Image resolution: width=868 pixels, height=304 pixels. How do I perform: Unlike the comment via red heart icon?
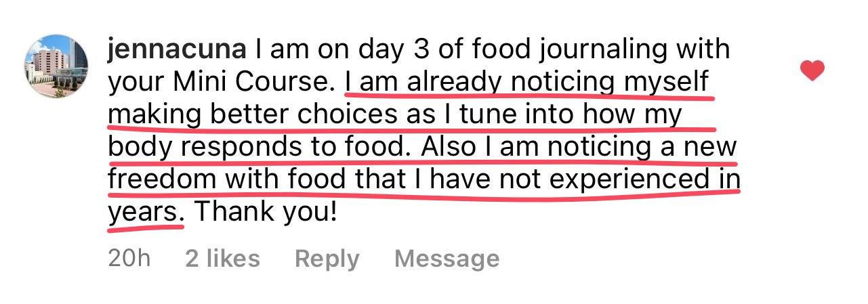coord(812,70)
